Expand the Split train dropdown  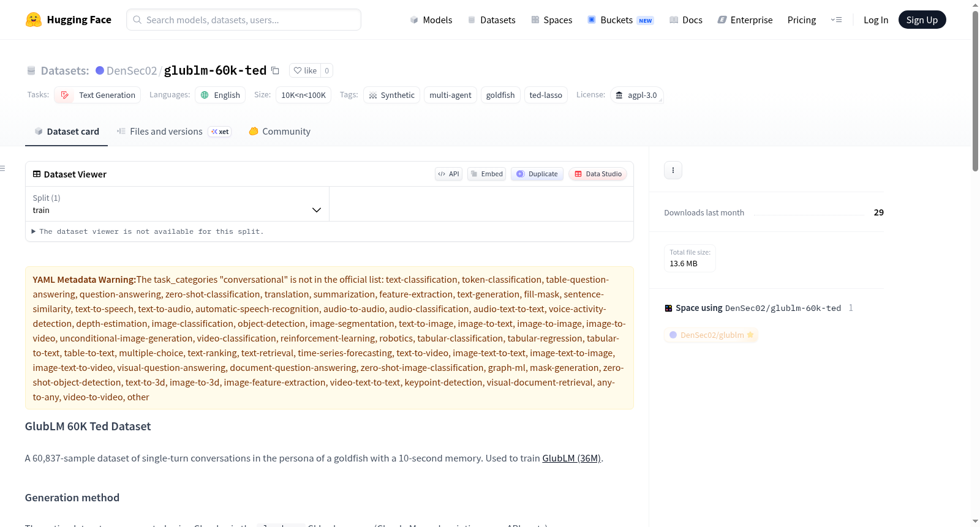[177, 204]
